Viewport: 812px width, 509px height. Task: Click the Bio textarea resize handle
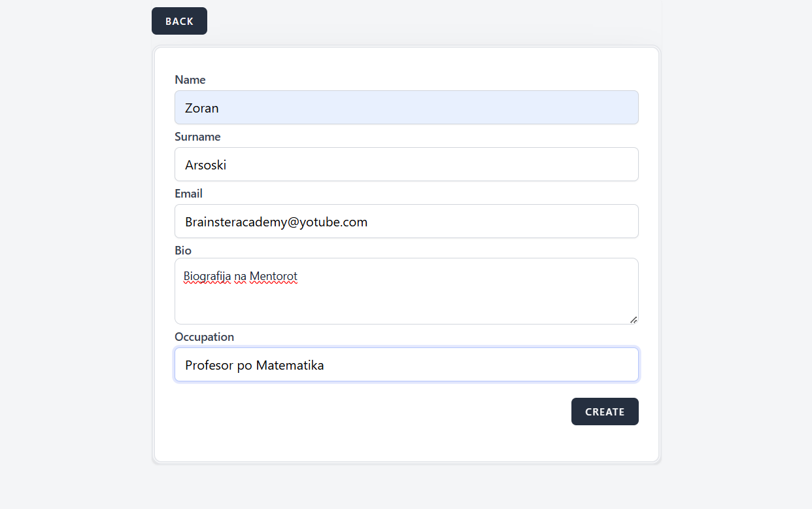click(634, 319)
